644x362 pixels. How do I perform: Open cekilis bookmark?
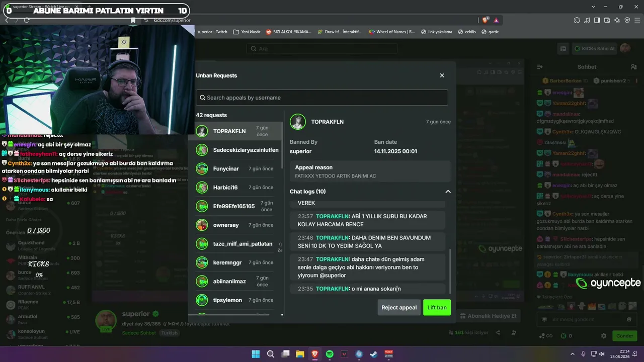(467, 32)
